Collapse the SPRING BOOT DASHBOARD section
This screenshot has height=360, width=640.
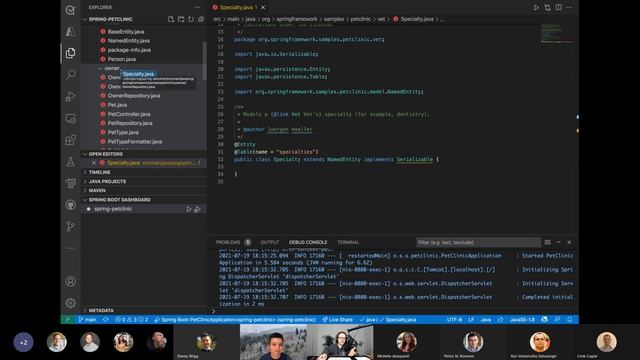117,200
